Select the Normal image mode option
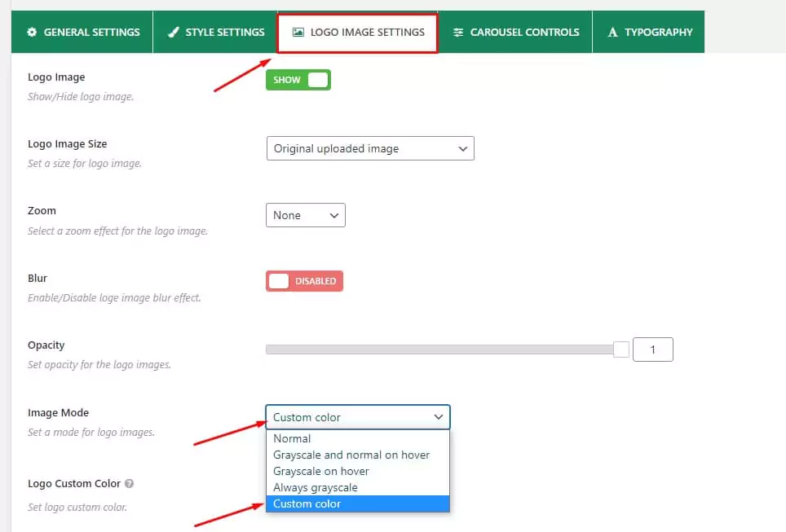The image size is (786, 532). [x=292, y=438]
